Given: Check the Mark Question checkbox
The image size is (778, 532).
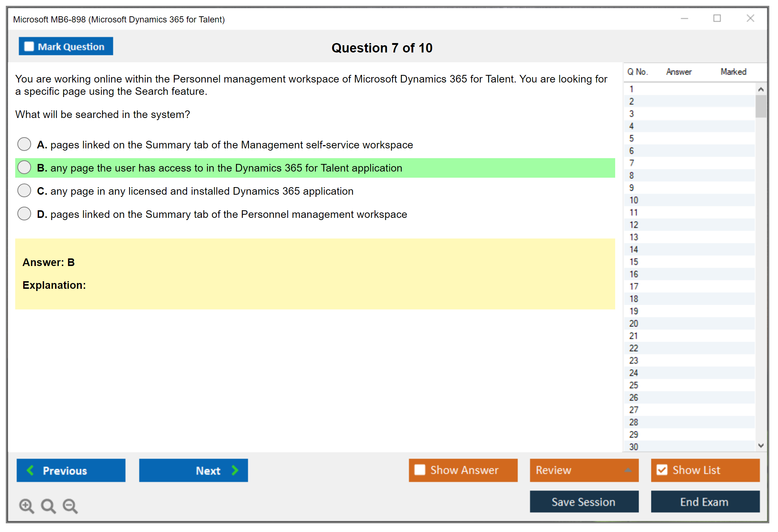Looking at the screenshot, I should (29, 47).
